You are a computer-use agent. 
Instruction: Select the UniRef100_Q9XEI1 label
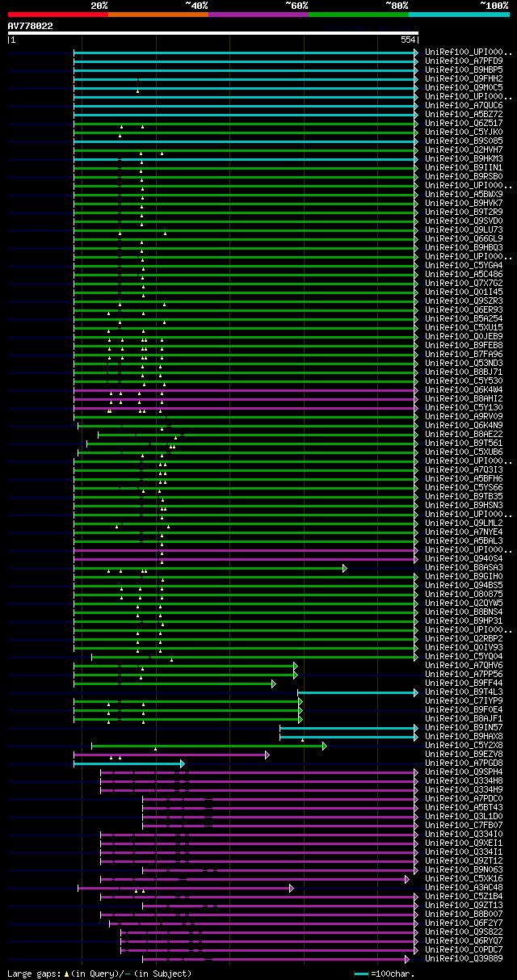[x=464, y=843]
